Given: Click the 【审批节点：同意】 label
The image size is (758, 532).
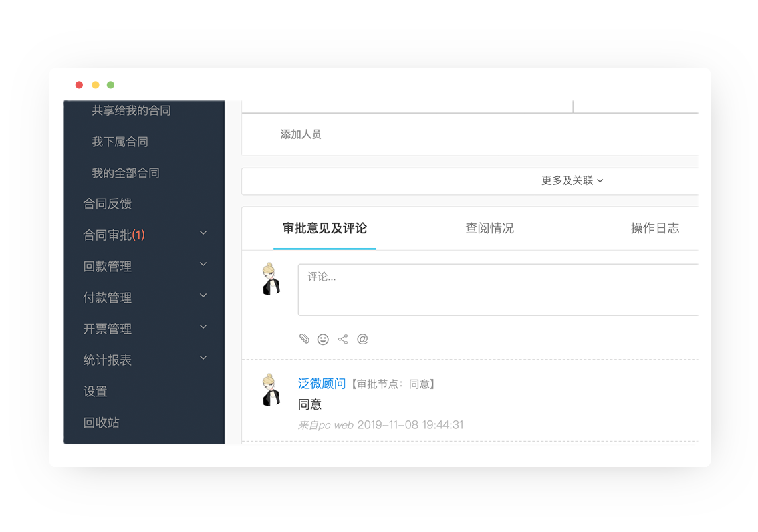Looking at the screenshot, I should click(x=392, y=384).
